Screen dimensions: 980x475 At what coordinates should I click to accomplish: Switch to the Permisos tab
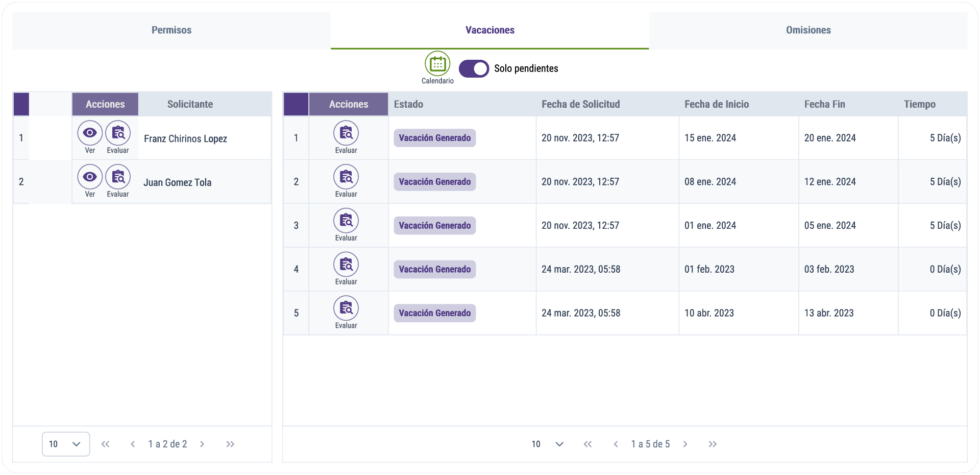171,30
